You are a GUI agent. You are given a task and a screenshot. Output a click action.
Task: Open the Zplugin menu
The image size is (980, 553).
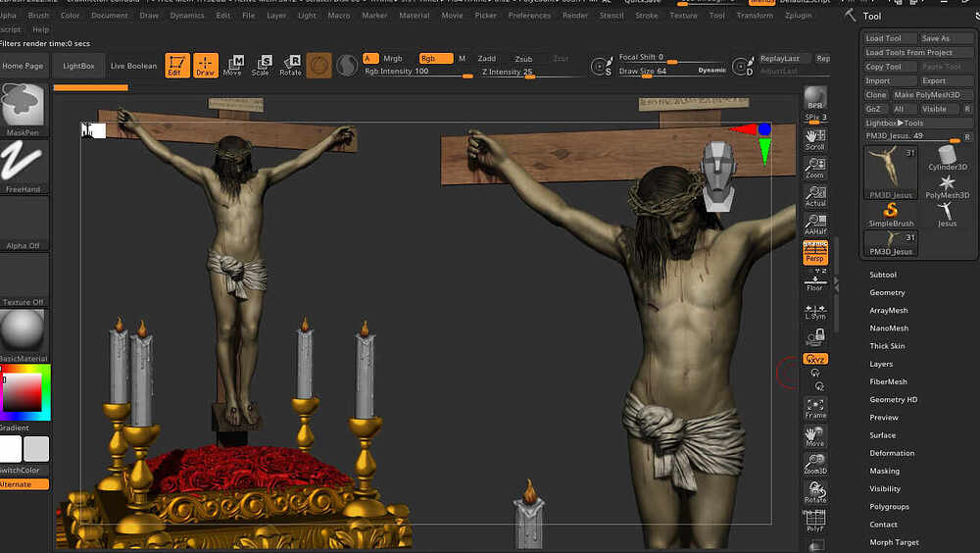tap(798, 15)
